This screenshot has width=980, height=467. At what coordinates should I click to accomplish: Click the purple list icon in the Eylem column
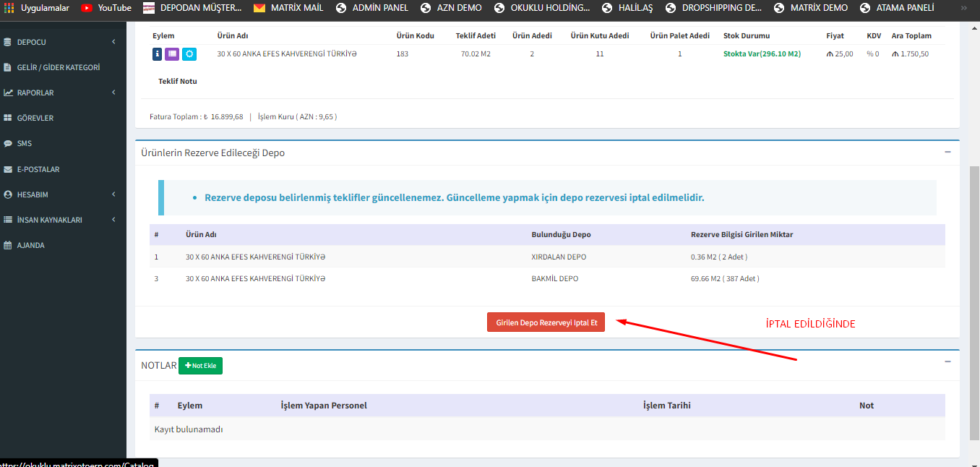pos(172,53)
